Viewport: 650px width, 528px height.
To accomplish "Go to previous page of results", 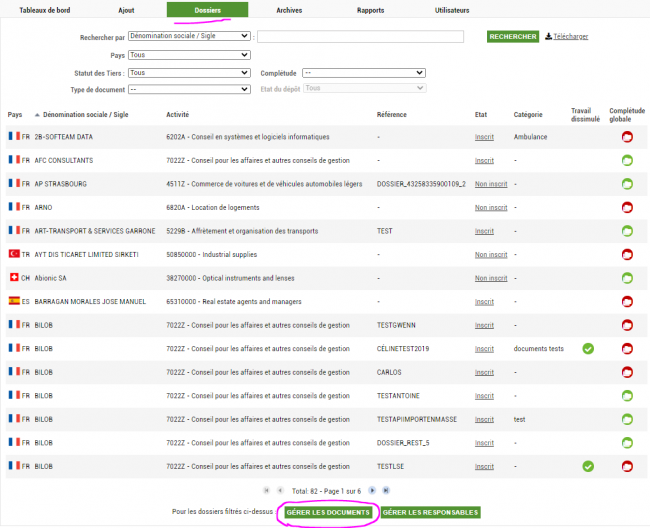I will [x=280, y=491].
